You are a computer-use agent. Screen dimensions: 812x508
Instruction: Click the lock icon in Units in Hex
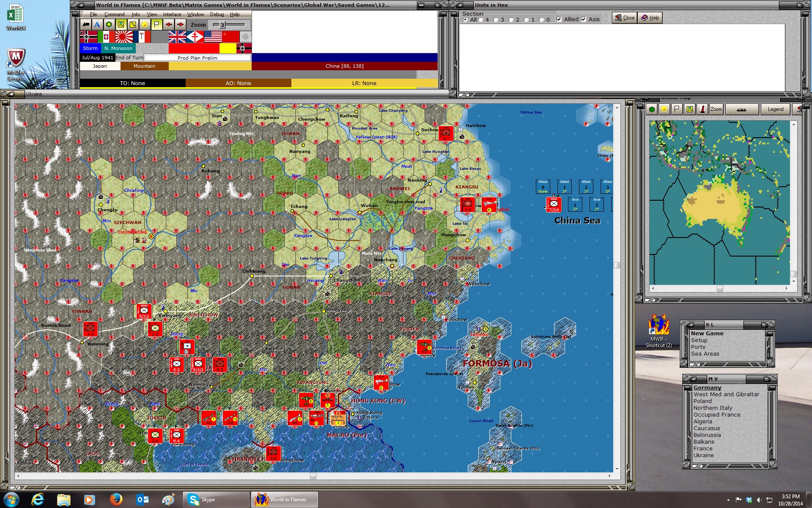tap(606, 19)
